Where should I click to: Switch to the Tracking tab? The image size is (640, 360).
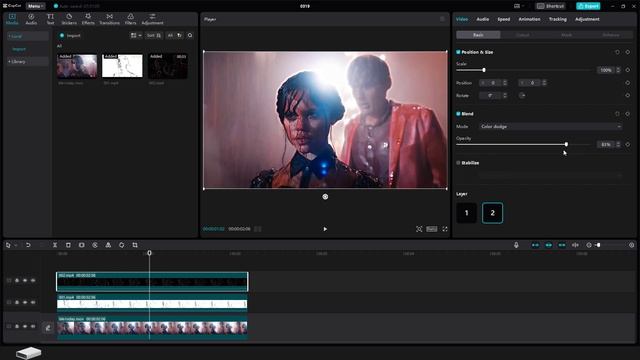[x=558, y=19]
